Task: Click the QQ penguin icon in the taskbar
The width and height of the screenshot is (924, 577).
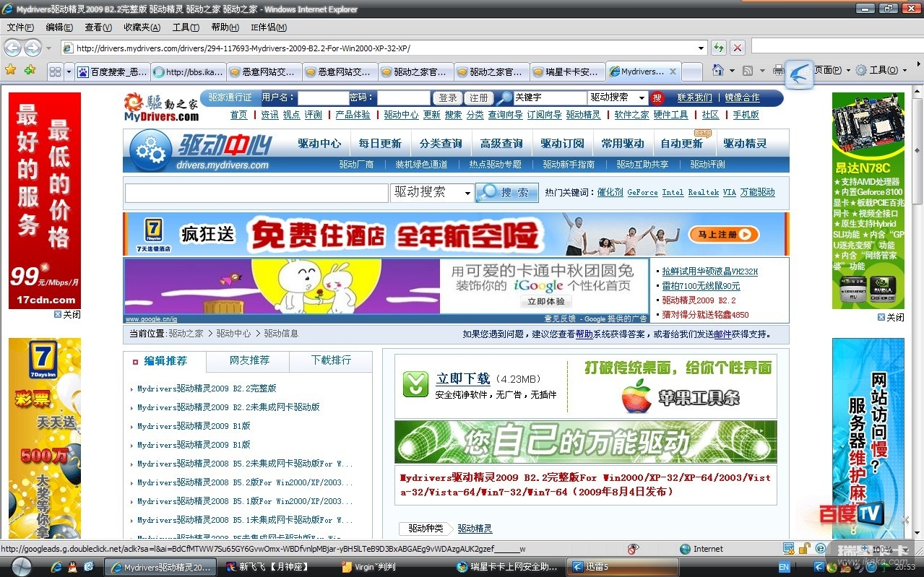Action: [x=72, y=567]
